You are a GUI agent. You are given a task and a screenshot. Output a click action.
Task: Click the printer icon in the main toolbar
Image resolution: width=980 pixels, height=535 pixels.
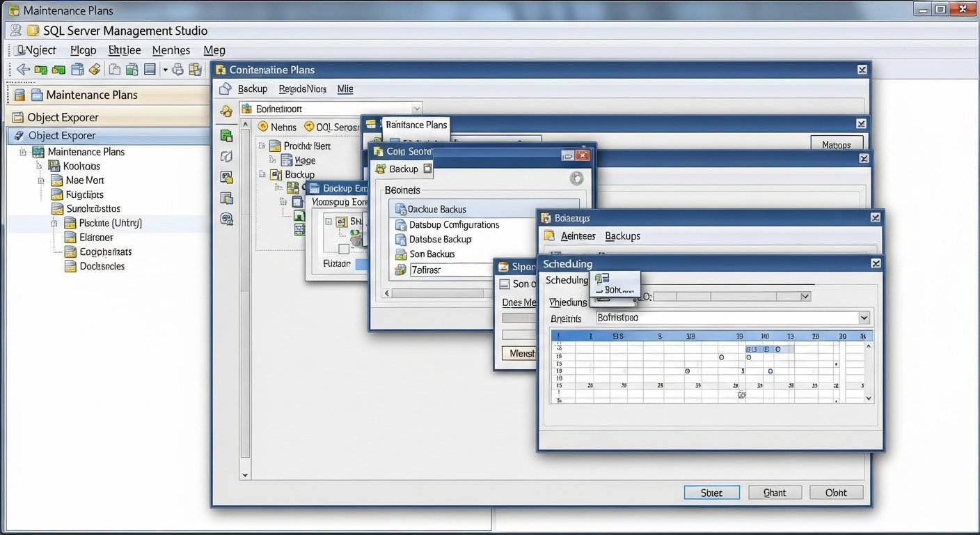pyautogui.click(x=178, y=69)
